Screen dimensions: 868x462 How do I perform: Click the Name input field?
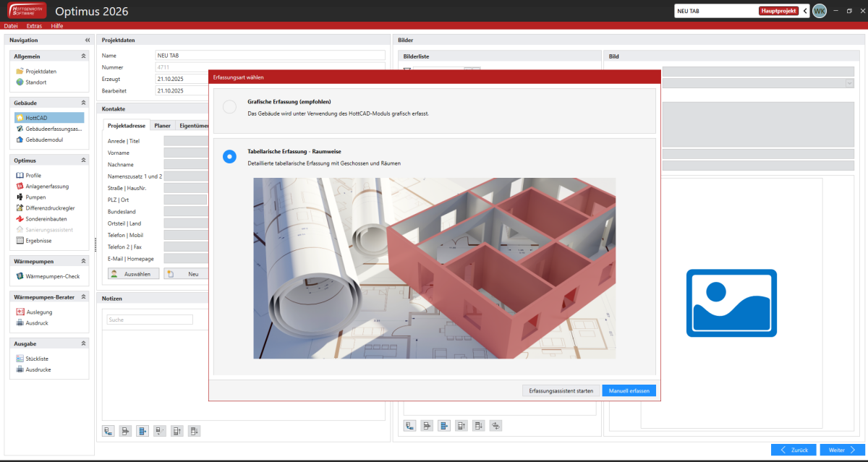(270, 56)
